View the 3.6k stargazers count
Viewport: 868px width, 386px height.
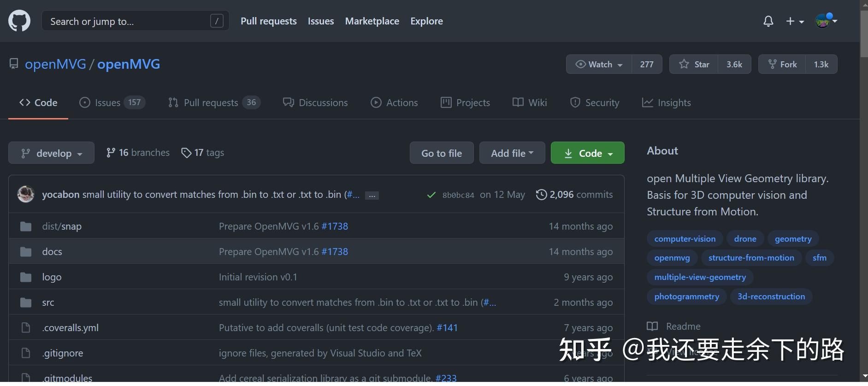(x=734, y=64)
